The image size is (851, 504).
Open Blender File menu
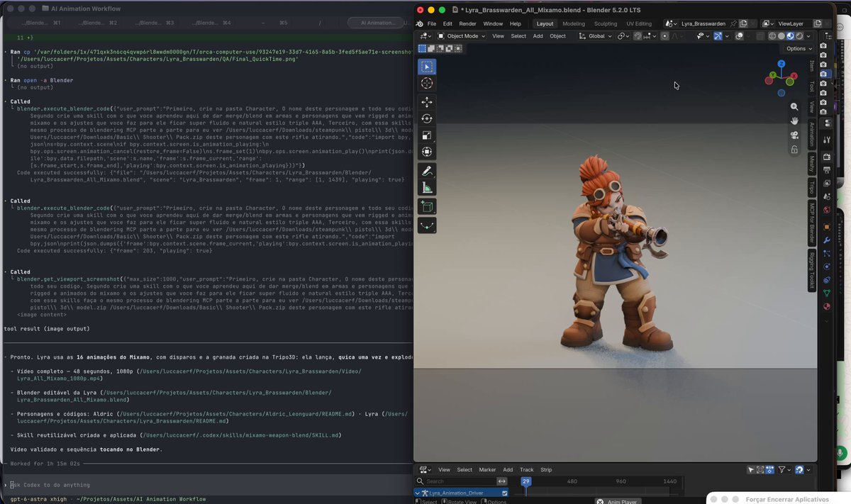pos(432,23)
